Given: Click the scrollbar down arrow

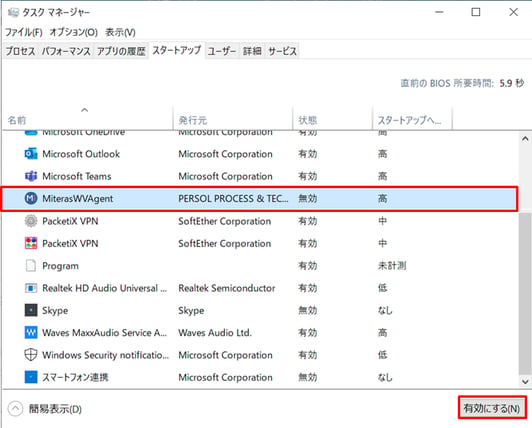Looking at the screenshot, I should coord(525,382).
